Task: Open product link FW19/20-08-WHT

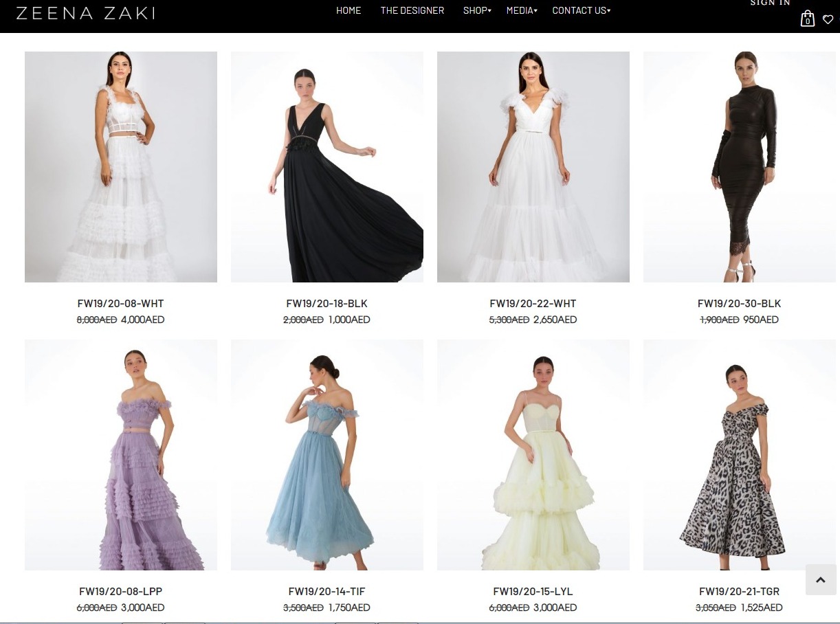Action: [121, 303]
